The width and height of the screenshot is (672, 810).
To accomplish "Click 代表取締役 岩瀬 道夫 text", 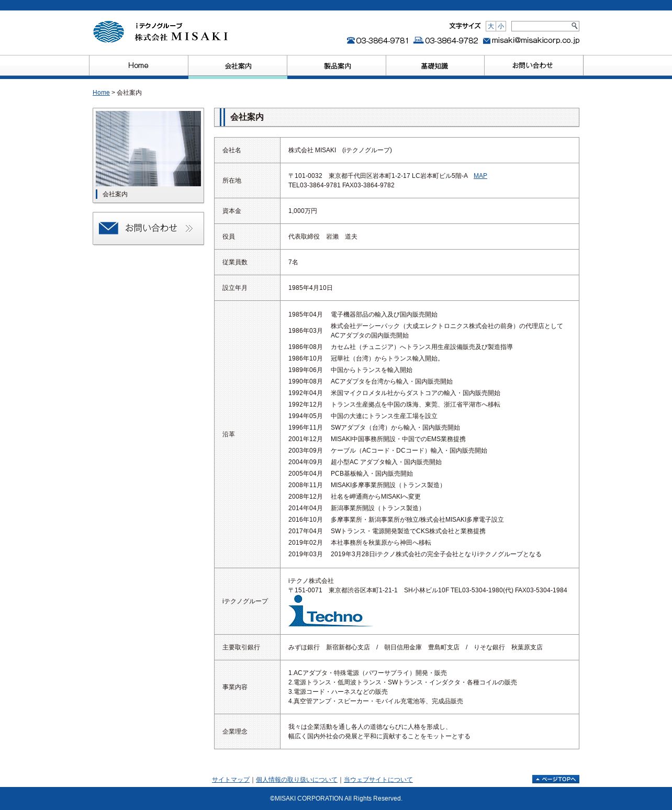I will pyautogui.click(x=323, y=237).
